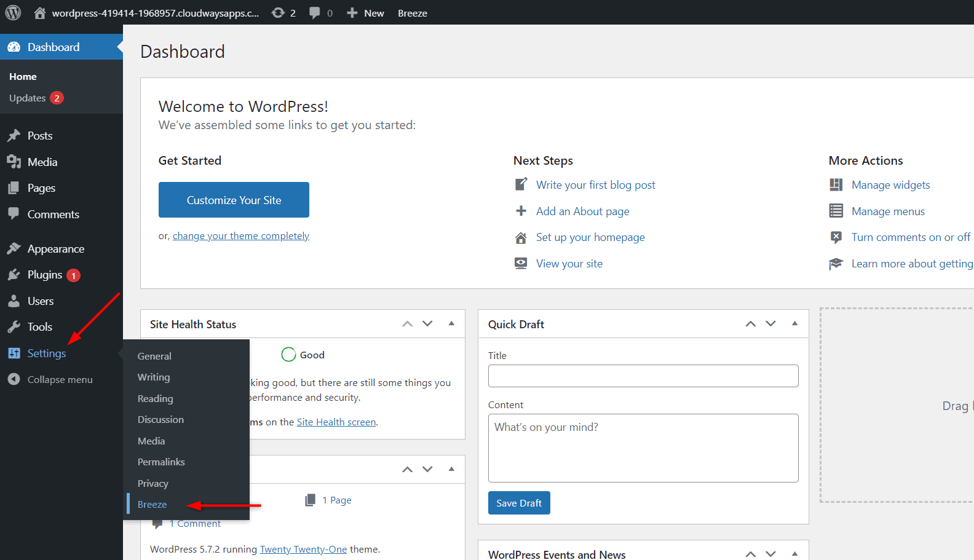Click the comments bubble icon in admin bar
The image size is (974, 560).
315,13
